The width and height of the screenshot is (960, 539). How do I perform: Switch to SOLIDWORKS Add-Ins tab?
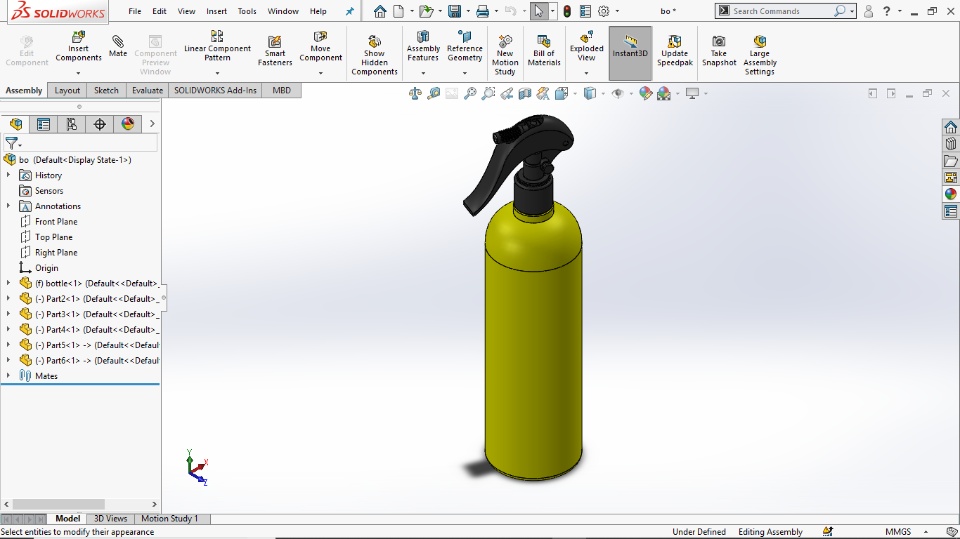pos(215,90)
